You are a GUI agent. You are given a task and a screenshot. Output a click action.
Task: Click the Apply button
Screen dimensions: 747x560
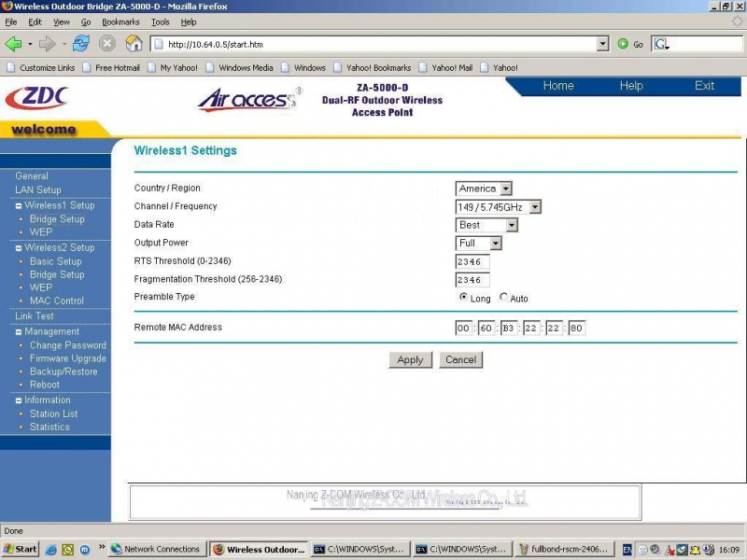click(x=409, y=359)
